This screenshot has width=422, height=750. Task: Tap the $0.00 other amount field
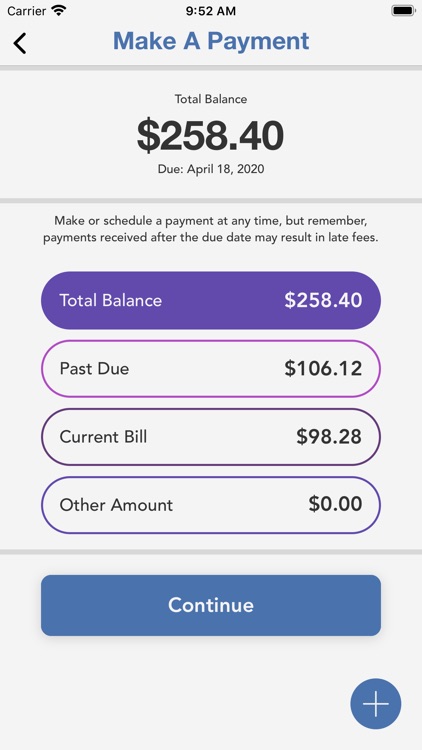tap(335, 504)
